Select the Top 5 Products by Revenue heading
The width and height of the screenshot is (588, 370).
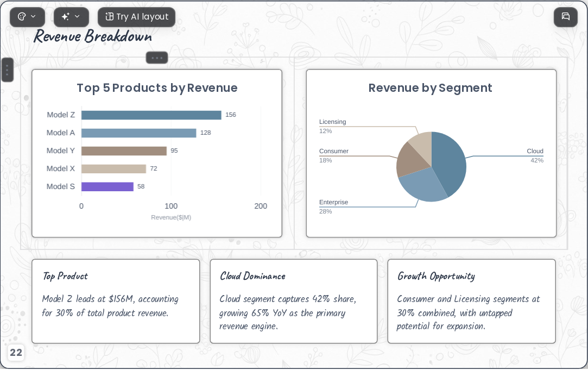(157, 88)
